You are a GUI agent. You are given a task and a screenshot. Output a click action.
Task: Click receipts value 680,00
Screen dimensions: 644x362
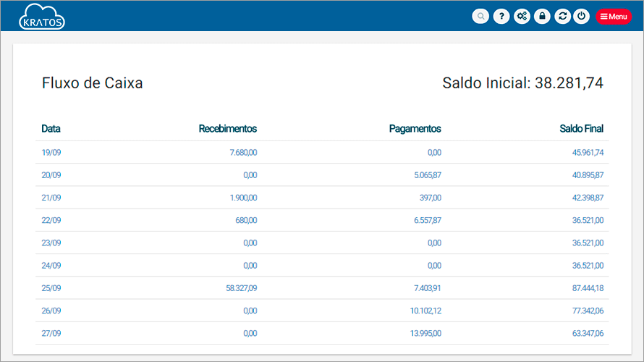(247, 220)
